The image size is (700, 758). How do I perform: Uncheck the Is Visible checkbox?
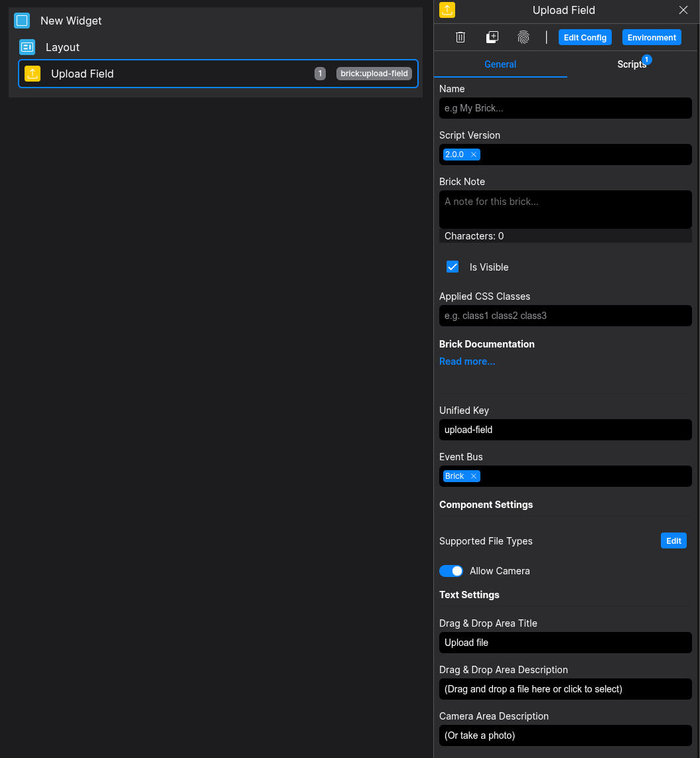(x=453, y=267)
